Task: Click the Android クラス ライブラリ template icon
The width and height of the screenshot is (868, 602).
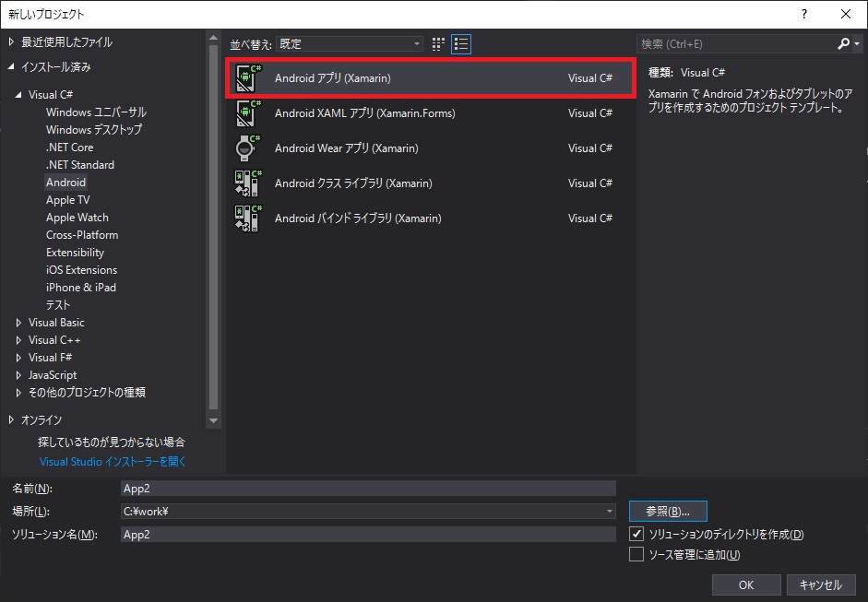Action: tap(248, 183)
